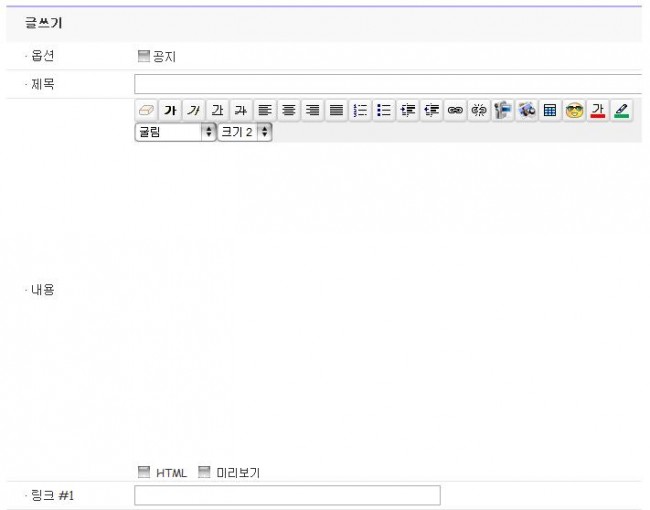The width and height of the screenshot is (650, 510).
Task: Choose text font color (red 가)
Action: (598, 110)
